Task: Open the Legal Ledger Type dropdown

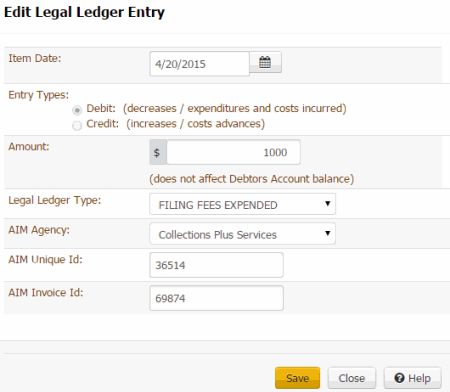Action: click(242, 204)
